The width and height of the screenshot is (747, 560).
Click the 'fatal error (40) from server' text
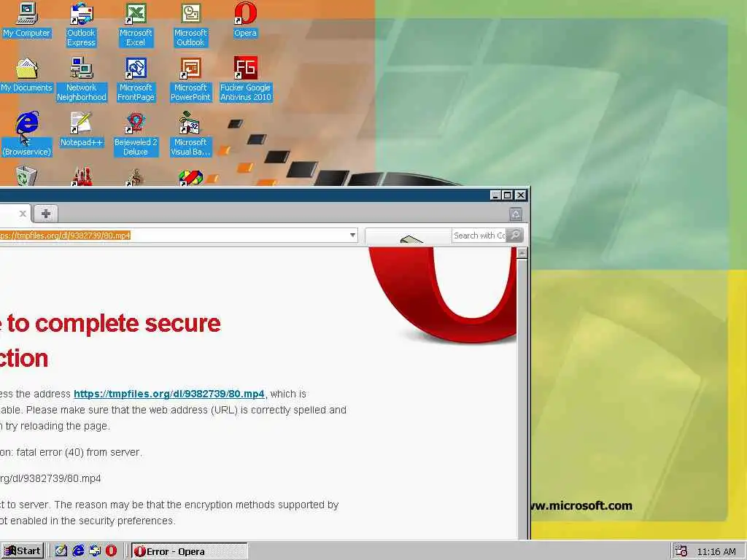(x=79, y=452)
